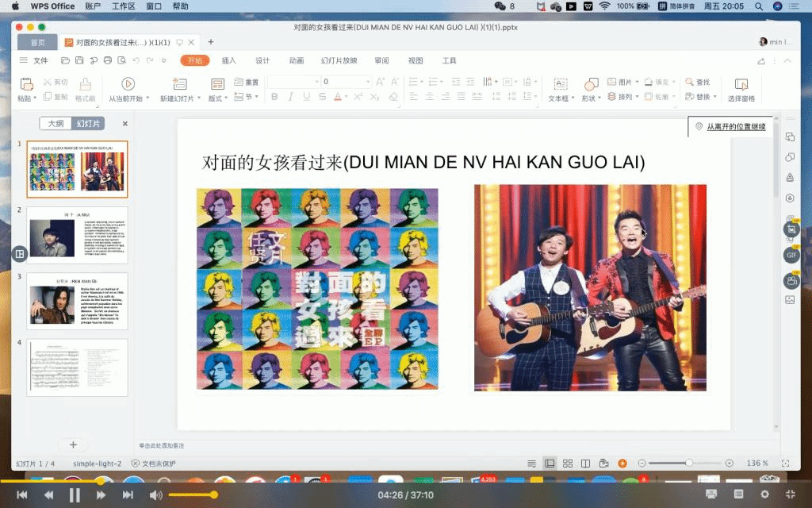The image size is (812, 508).
Task: Click the Find (查找) magnifier icon
Action: [x=689, y=82]
